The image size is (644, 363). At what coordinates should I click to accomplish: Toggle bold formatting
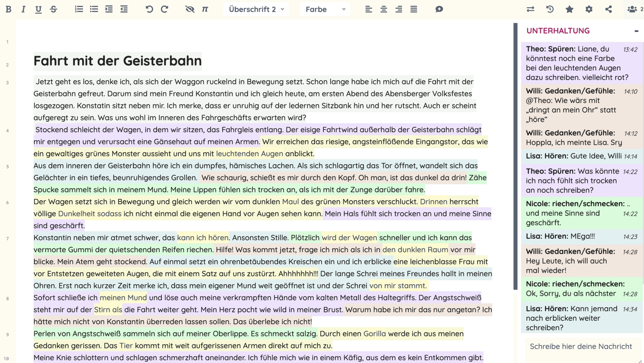[x=9, y=9]
